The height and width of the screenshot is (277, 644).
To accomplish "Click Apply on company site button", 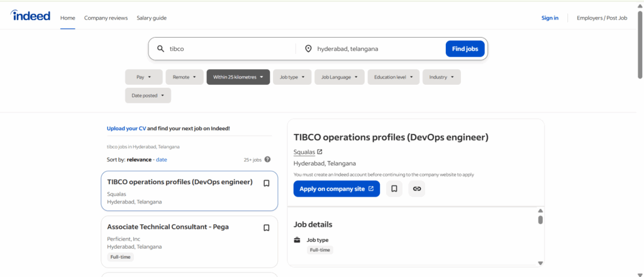I will 336,189.
